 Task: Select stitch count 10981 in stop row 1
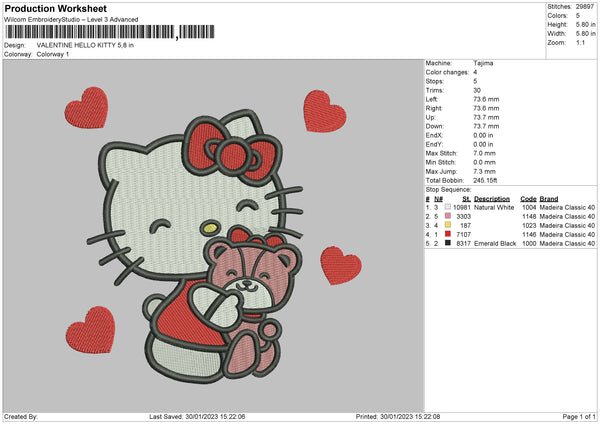(x=462, y=207)
